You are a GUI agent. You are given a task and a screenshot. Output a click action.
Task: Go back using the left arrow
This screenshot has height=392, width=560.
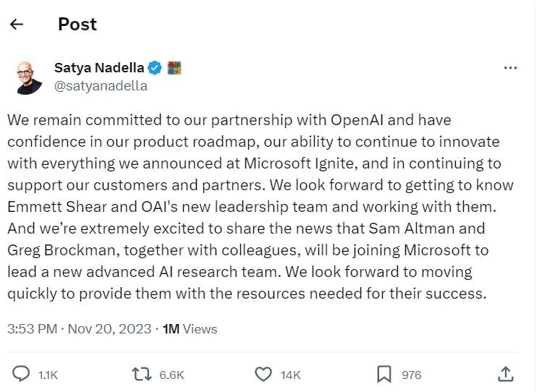17,24
